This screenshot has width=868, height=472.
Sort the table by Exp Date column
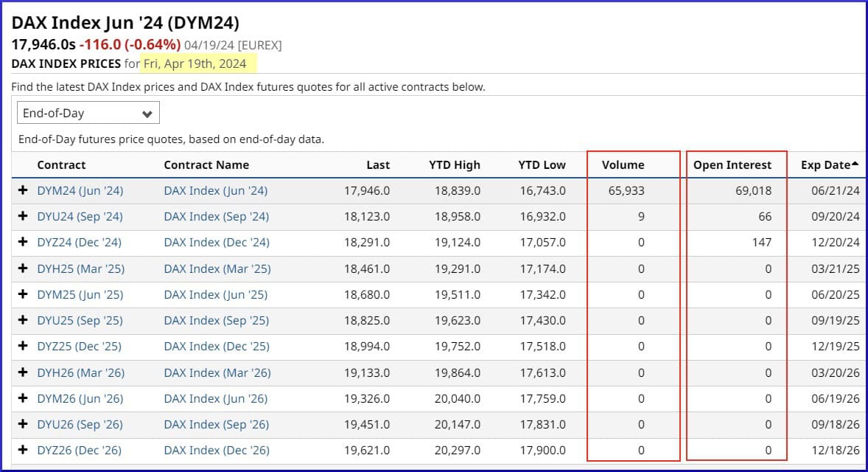pos(830,164)
